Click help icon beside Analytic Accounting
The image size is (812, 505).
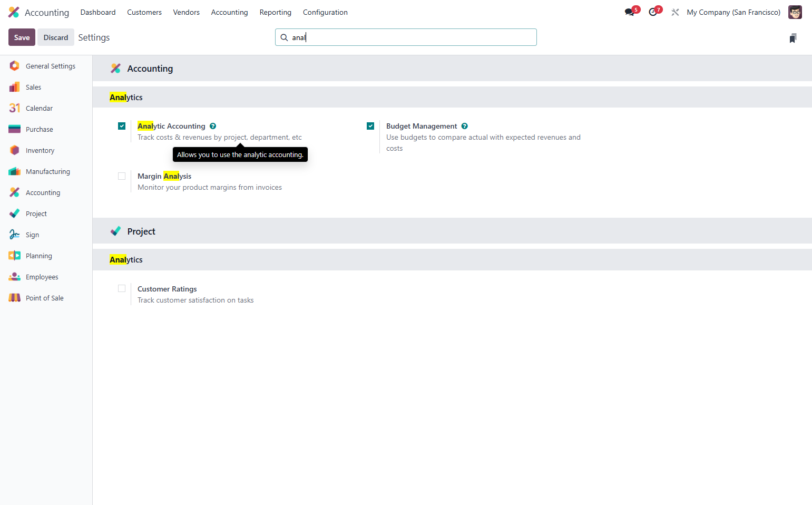coord(213,126)
